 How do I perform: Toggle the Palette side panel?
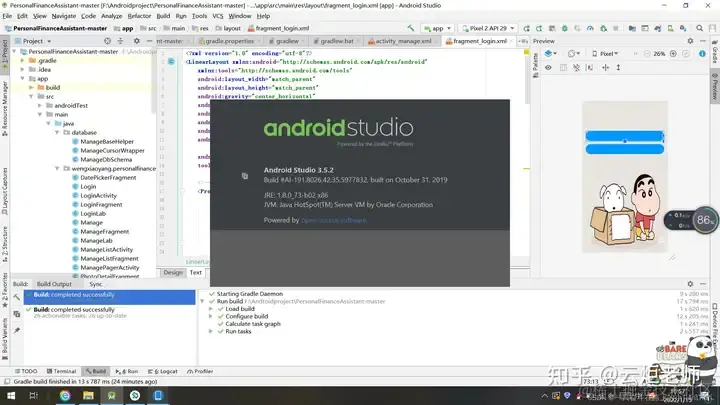point(535,66)
